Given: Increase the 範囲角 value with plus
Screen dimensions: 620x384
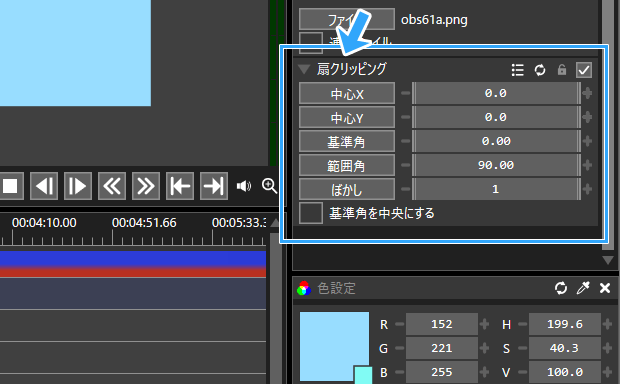Looking at the screenshot, I should (587, 165).
